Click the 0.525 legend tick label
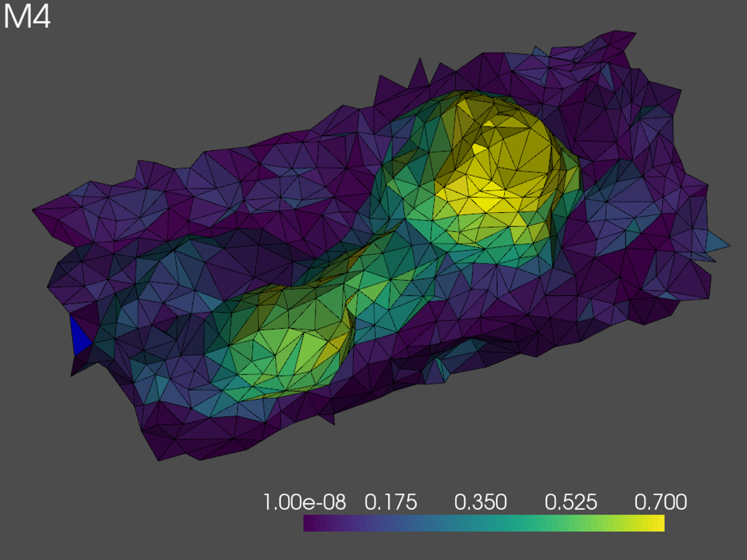The height and width of the screenshot is (560, 747). (x=571, y=502)
